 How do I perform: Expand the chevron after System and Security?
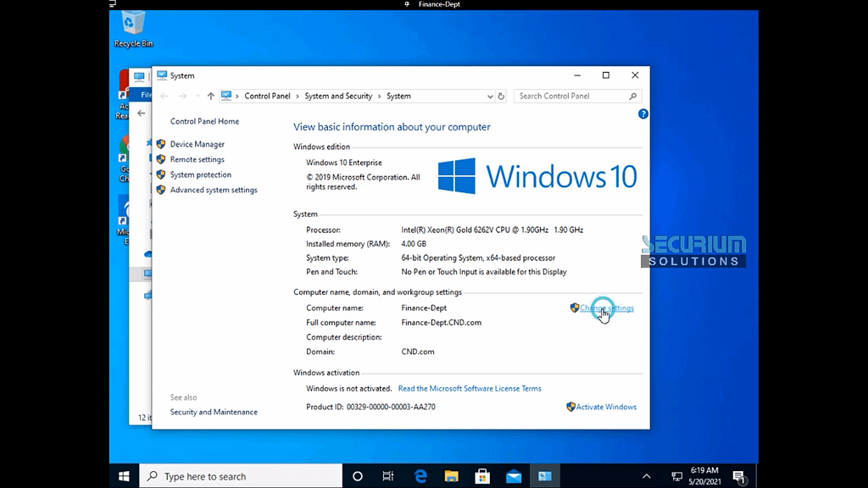coord(380,97)
